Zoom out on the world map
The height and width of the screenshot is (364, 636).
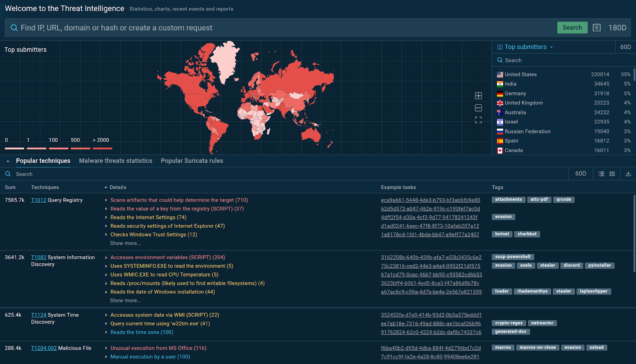click(x=478, y=108)
